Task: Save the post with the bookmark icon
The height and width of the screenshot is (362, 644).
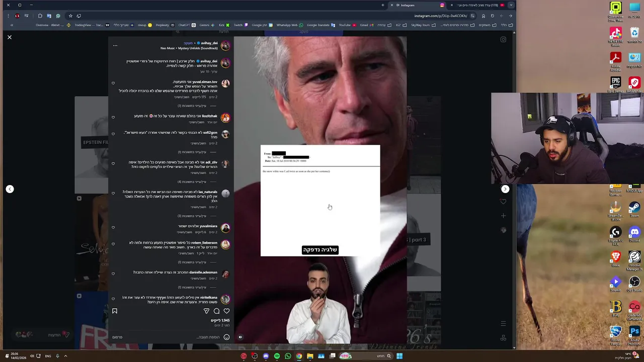Action: (115, 311)
